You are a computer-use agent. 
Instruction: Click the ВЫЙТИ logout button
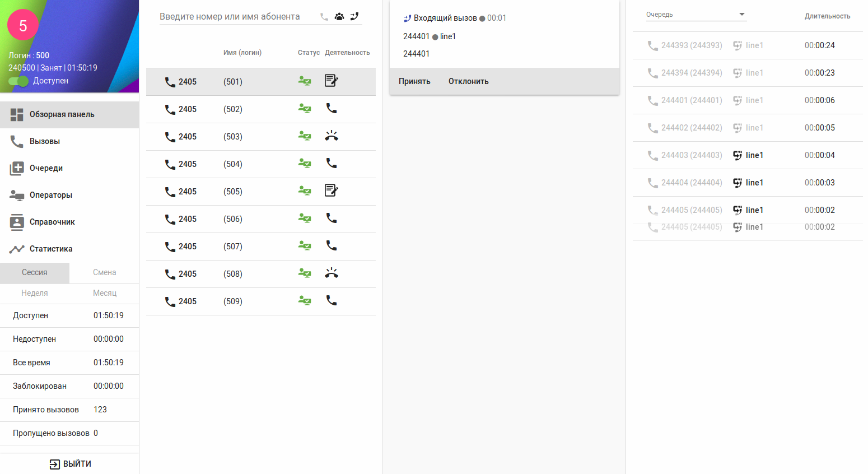click(70, 464)
